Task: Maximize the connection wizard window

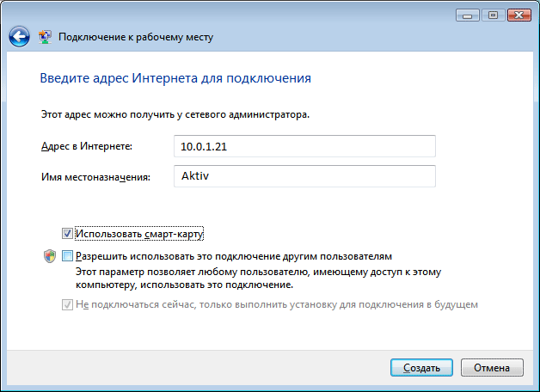Action: pyautogui.click(x=494, y=15)
